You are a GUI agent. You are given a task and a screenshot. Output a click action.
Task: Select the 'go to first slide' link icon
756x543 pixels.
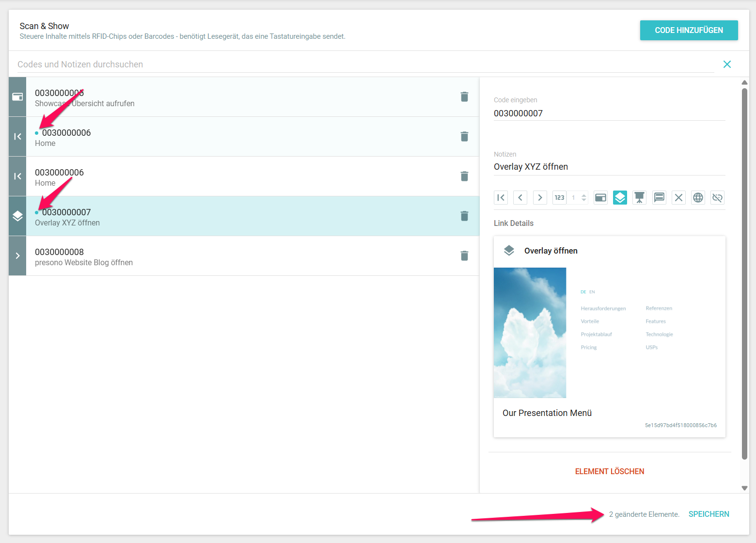pyautogui.click(x=501, y=198)
